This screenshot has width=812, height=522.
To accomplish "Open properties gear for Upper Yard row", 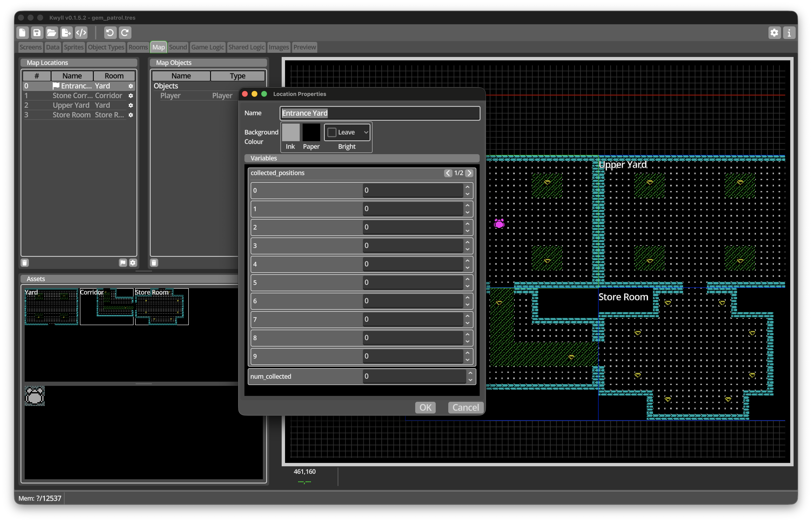I will click(131, 105).
